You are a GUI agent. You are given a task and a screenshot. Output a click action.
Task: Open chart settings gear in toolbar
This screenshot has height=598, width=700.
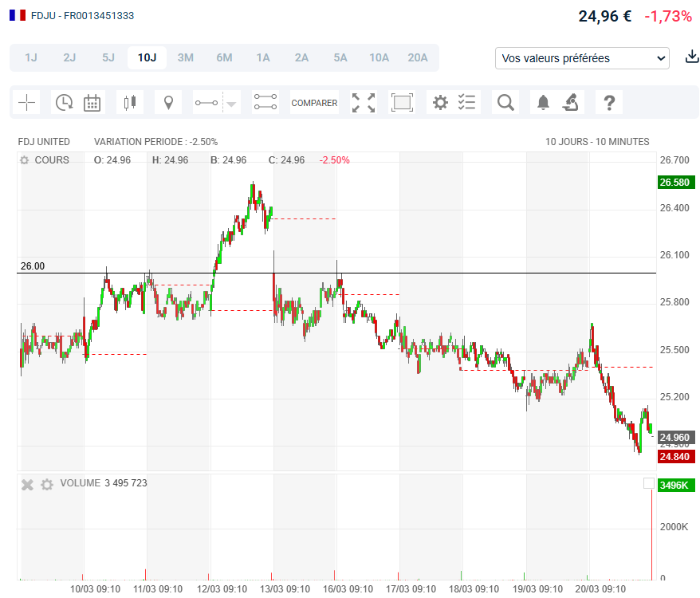point(440,102)
